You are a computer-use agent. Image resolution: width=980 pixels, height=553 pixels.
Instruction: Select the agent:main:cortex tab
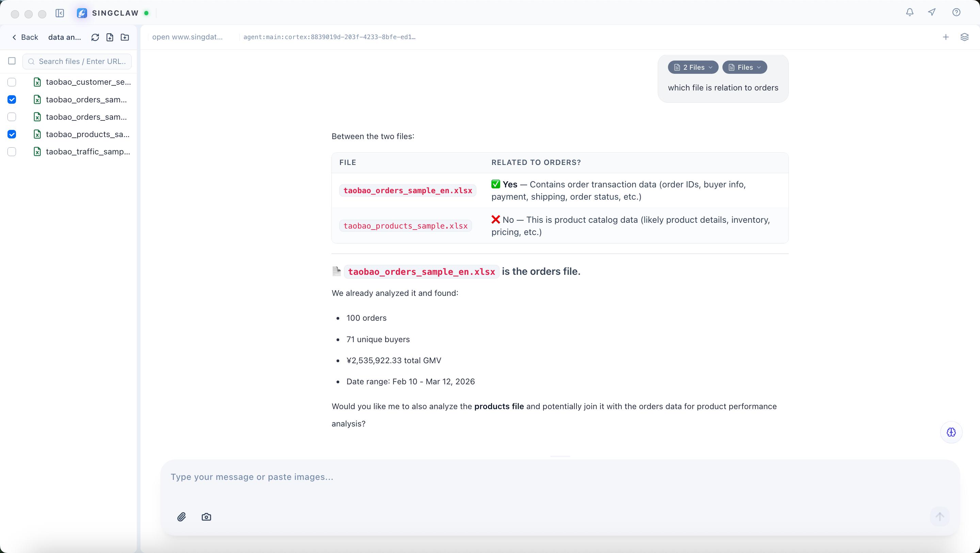(x=329, y=37)
